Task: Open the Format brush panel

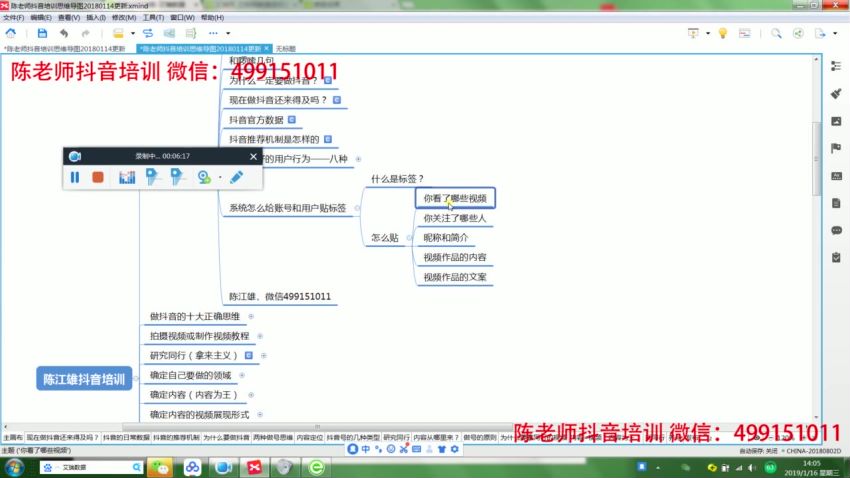Action: pyautogui.click(x=836, y=93)
